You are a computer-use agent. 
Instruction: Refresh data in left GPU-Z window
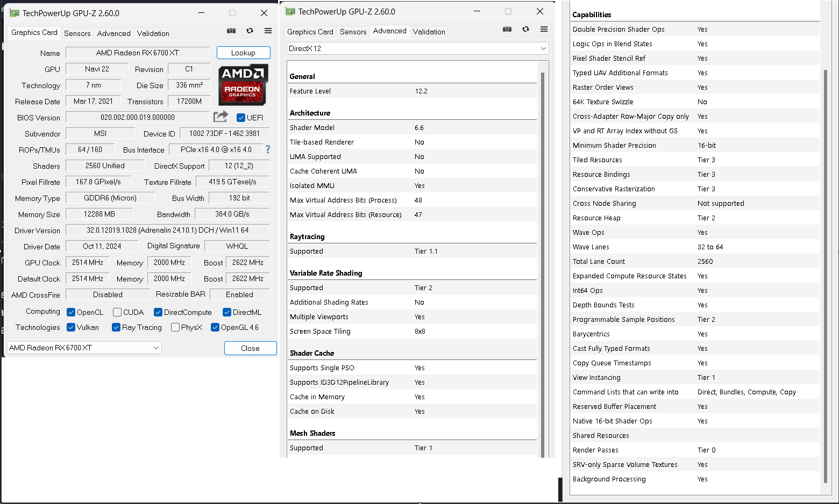250,31
